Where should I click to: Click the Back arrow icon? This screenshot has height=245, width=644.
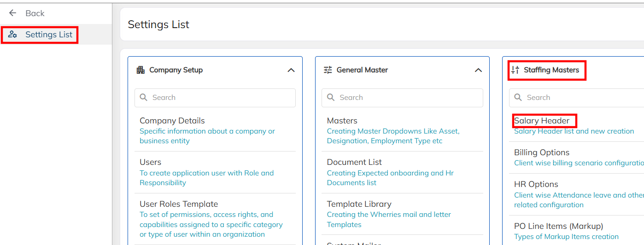pos(13,13)
